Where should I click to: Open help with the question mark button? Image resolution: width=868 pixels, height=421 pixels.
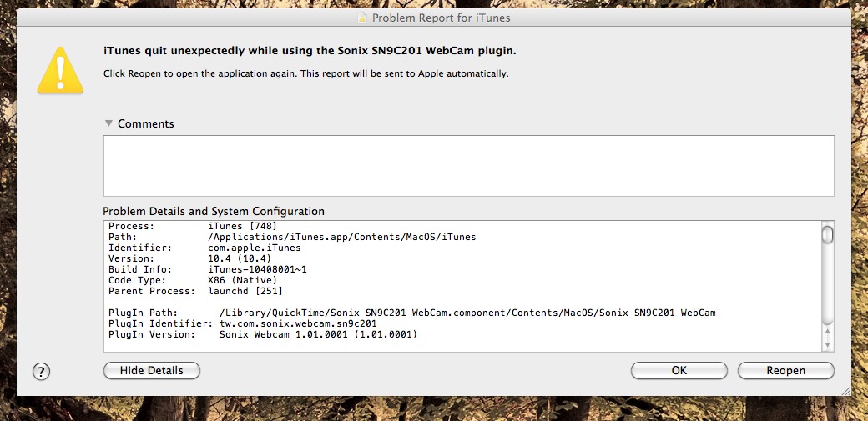tap(42, 371)
